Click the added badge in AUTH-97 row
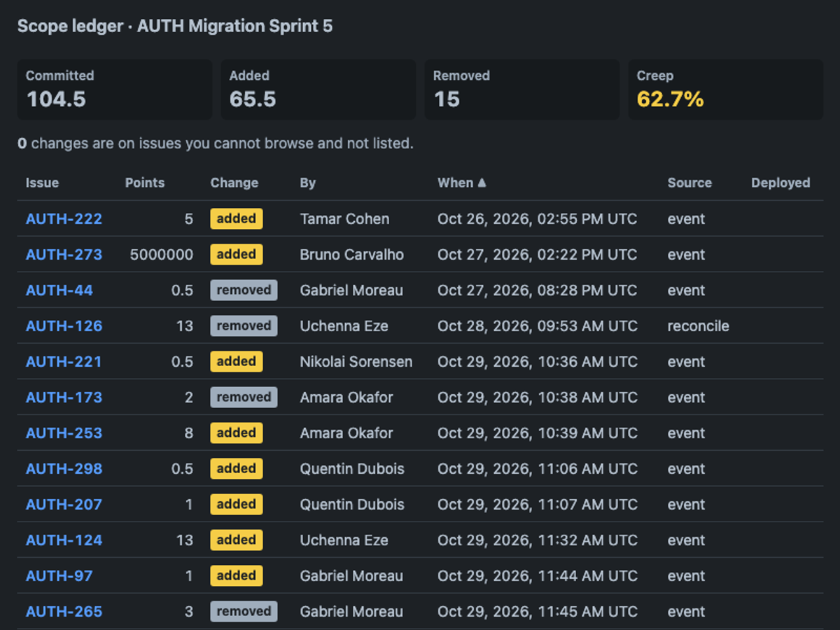The height and width of the screenshot is (630, 840). coord(237,575)
